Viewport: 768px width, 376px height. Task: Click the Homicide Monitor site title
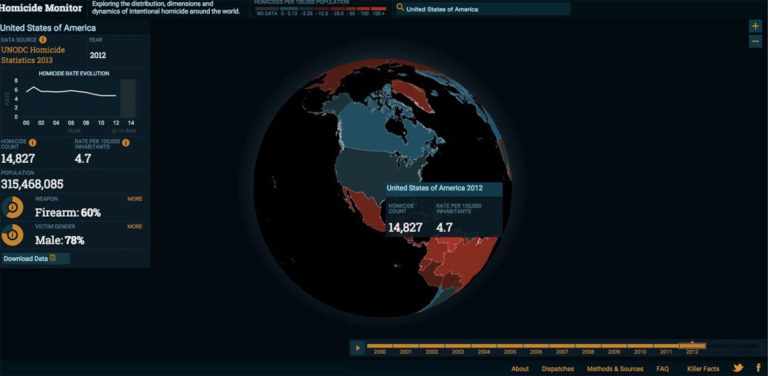41,8
